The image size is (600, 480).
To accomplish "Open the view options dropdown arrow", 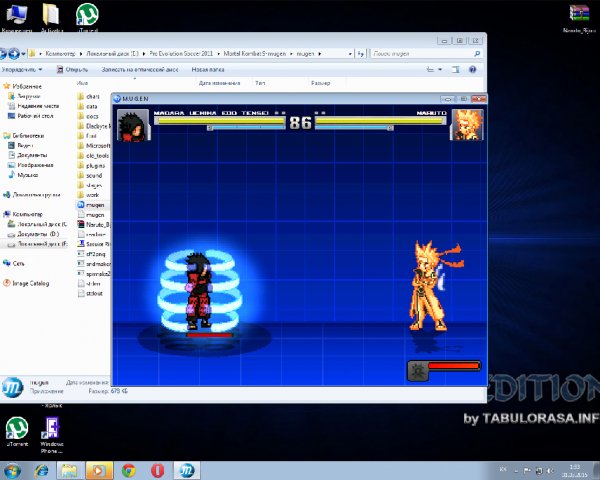I will pyautogui.click(x=440, y=70).
